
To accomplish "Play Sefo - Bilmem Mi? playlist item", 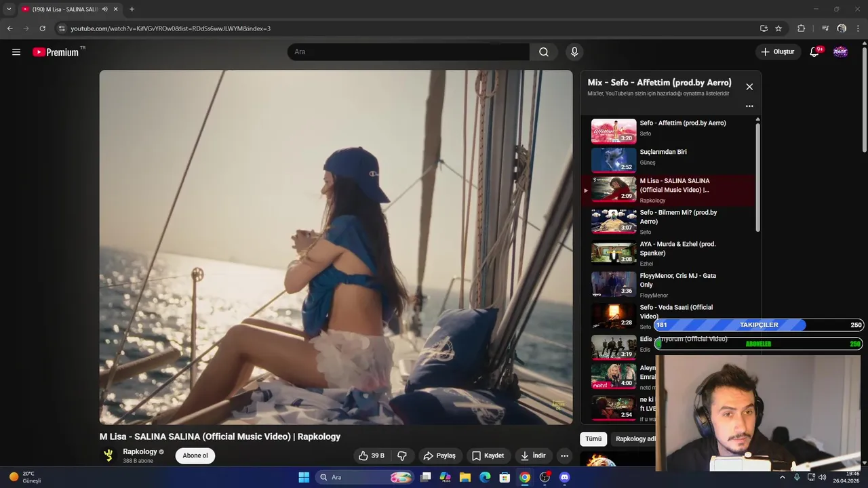I will tap(667, 222).
